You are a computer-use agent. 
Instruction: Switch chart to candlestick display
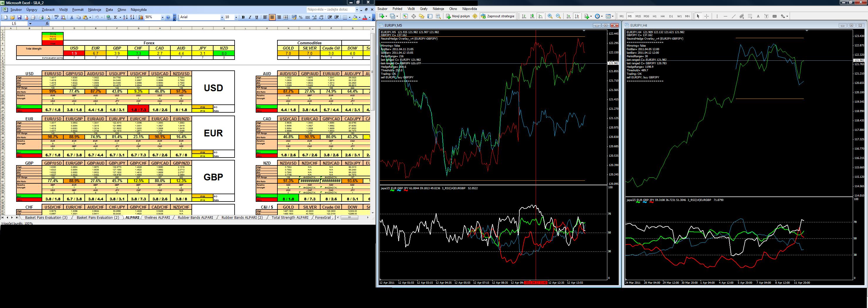point(533,16)
